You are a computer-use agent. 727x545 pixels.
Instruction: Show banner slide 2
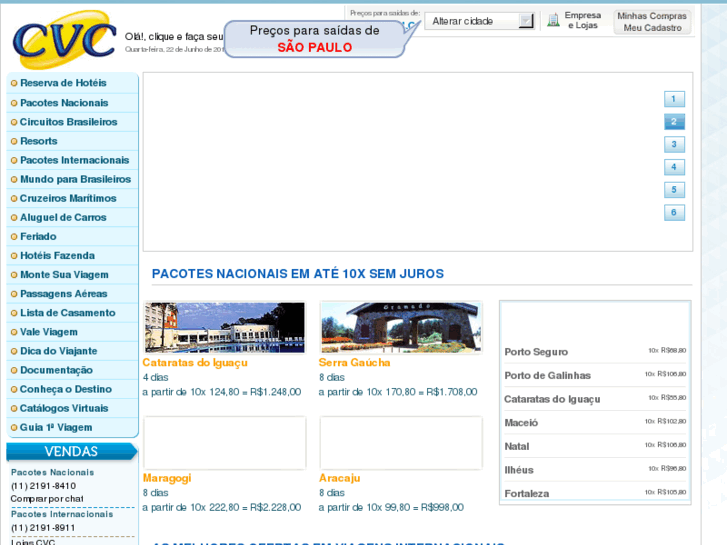coord(674,122)
